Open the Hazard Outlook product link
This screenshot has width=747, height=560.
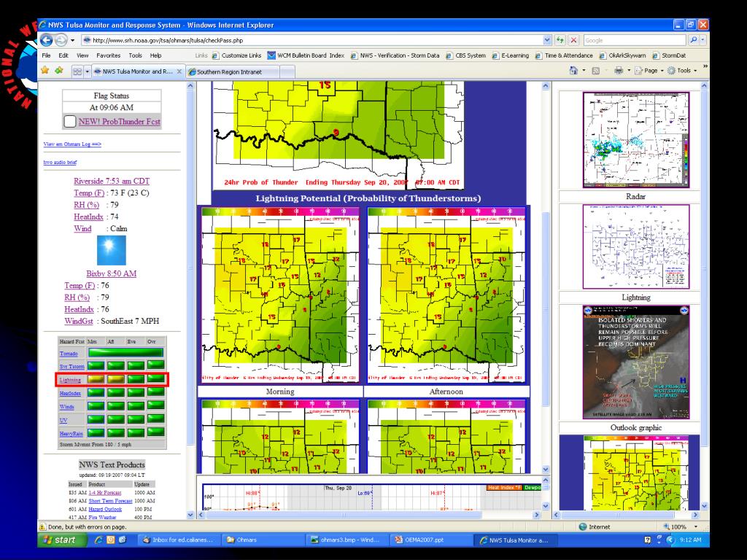coord(105,509)
